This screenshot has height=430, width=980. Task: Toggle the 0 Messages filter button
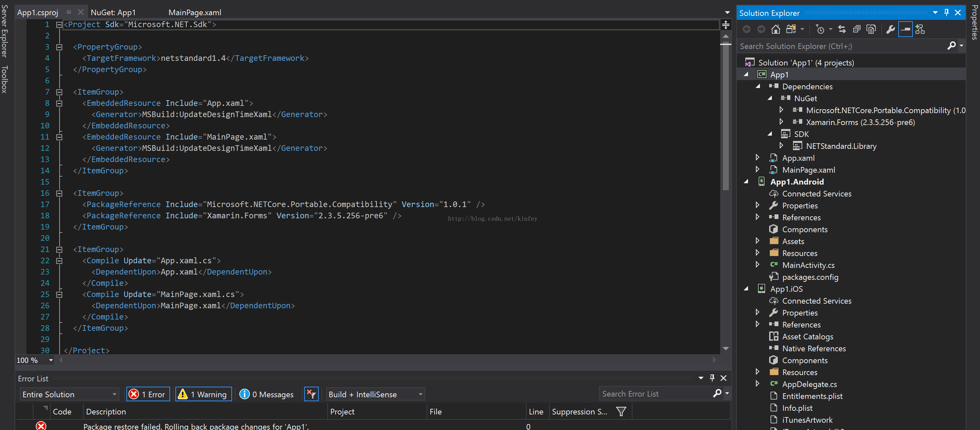tap(267, 394)
